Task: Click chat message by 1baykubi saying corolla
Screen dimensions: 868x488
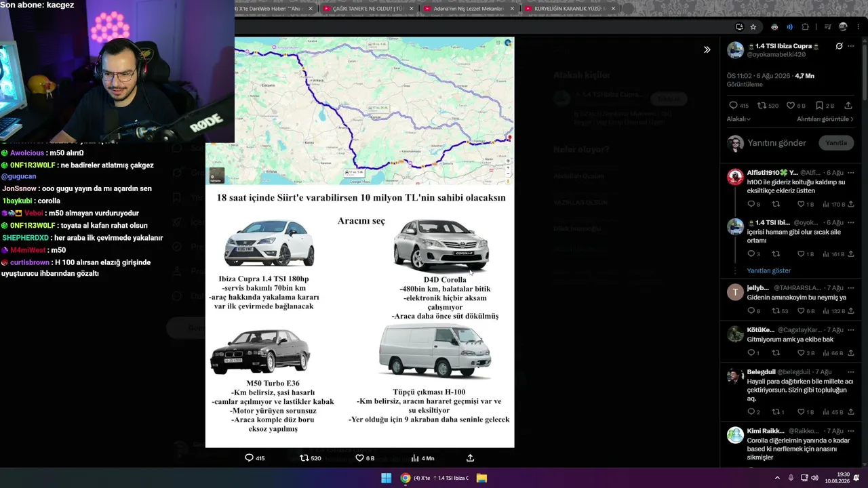Action: point(31,201)
